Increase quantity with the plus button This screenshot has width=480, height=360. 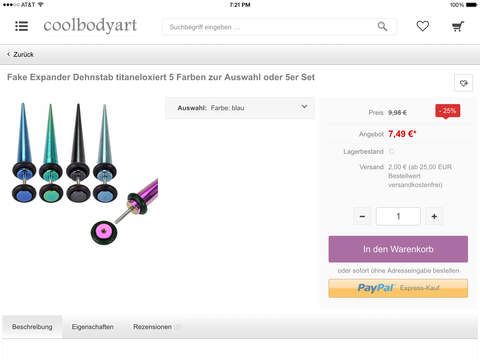434,216
